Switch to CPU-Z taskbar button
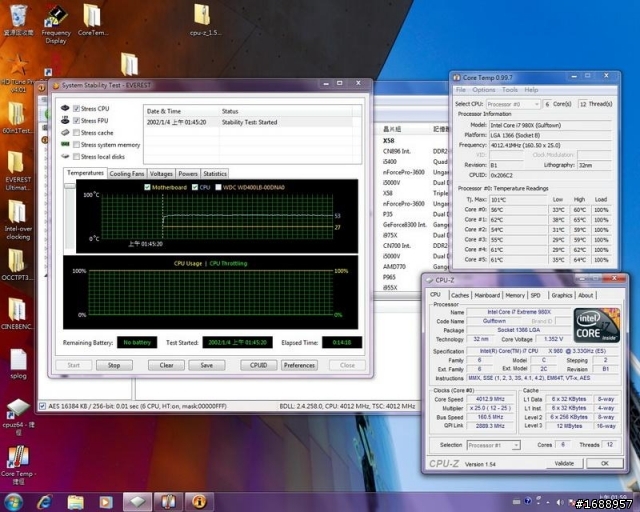Screen dimensions: 640x512 coord(138,502)
